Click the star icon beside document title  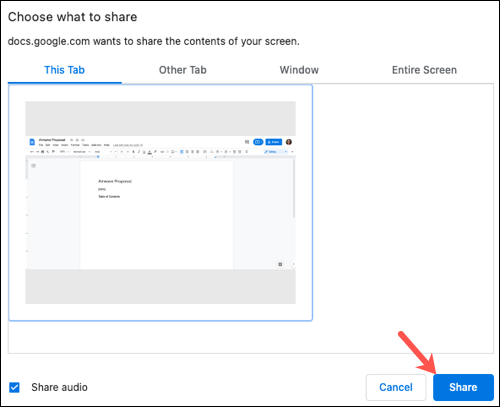[x=71, y=140]
